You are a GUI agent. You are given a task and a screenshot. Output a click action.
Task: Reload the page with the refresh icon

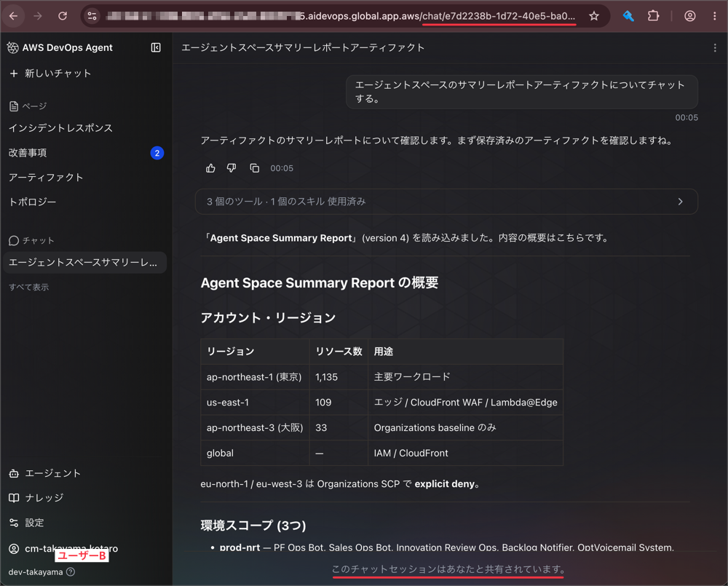(x=62, y=16)
